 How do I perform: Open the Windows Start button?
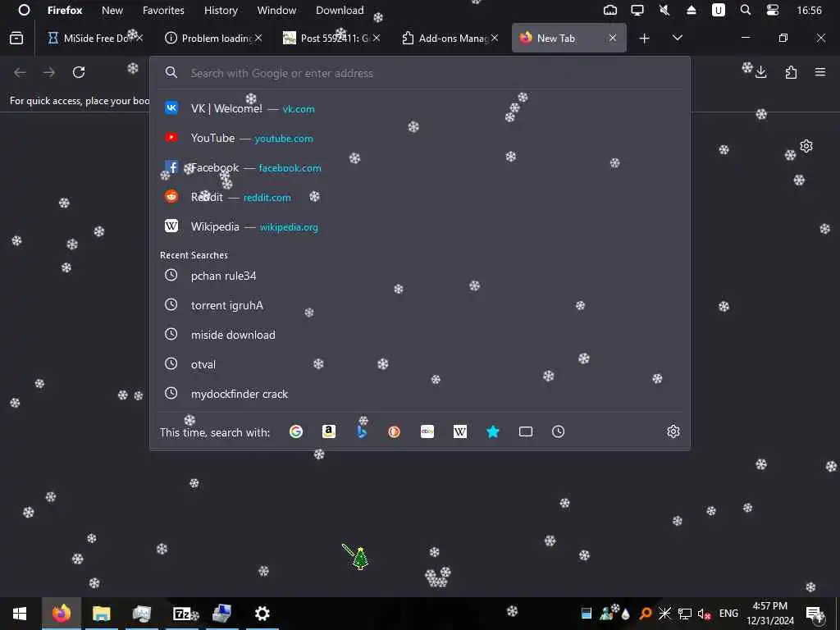20,614
